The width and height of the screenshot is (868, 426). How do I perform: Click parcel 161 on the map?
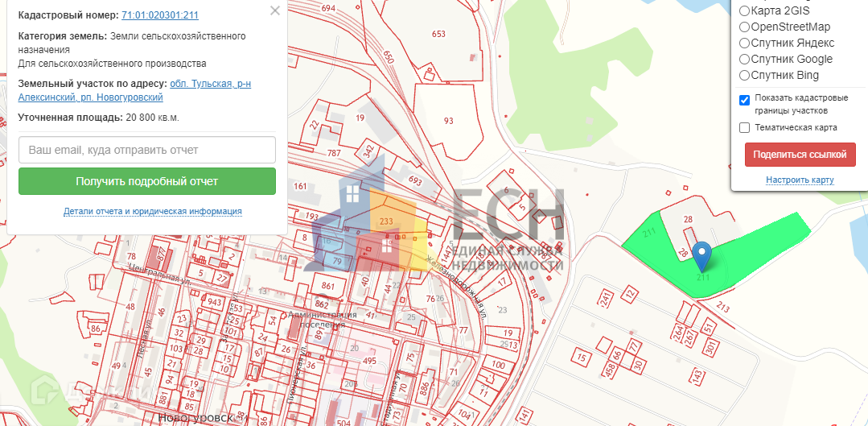[299, 185]
